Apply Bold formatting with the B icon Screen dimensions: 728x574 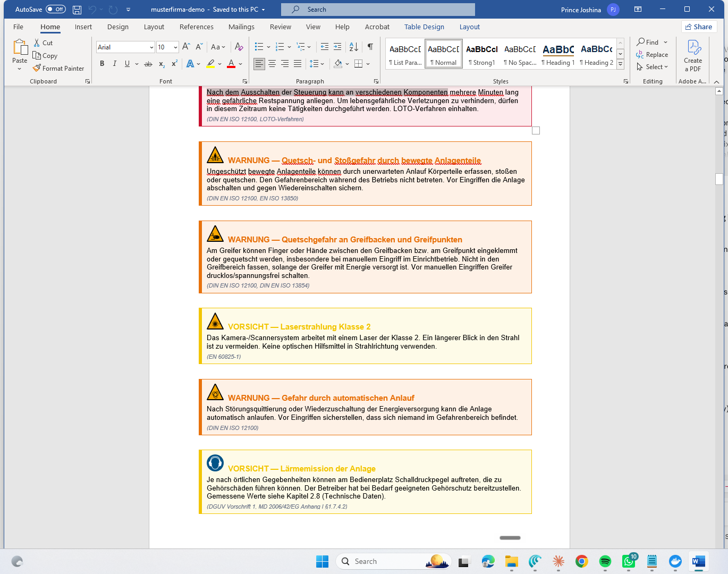tap(102, 64)
